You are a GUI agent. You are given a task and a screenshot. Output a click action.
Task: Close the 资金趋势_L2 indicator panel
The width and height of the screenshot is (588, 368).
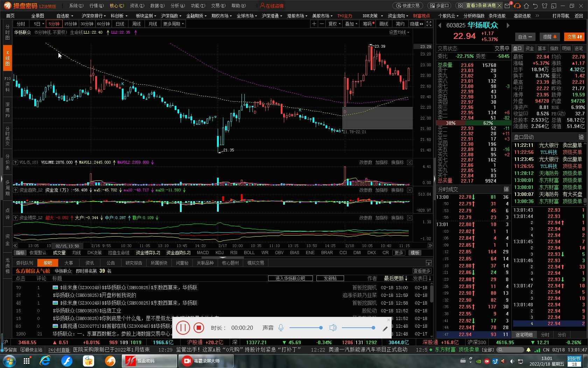click(409, 190)
